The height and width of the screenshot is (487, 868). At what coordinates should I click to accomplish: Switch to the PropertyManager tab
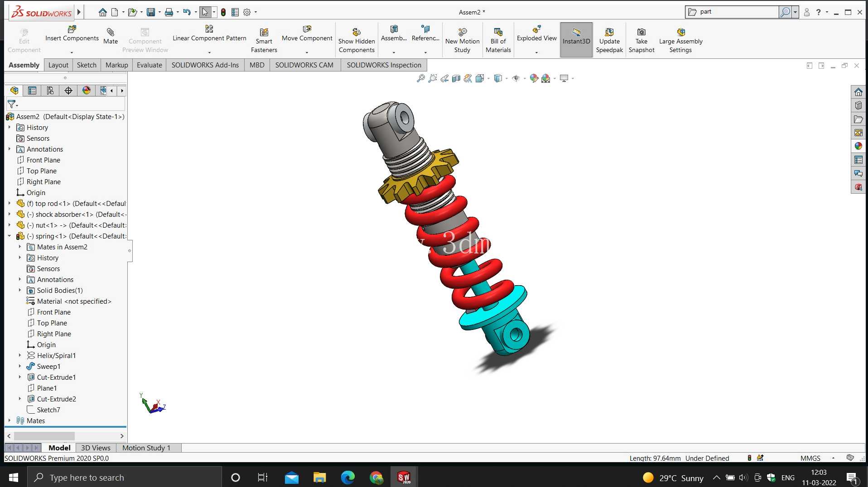tap(32, 91)
